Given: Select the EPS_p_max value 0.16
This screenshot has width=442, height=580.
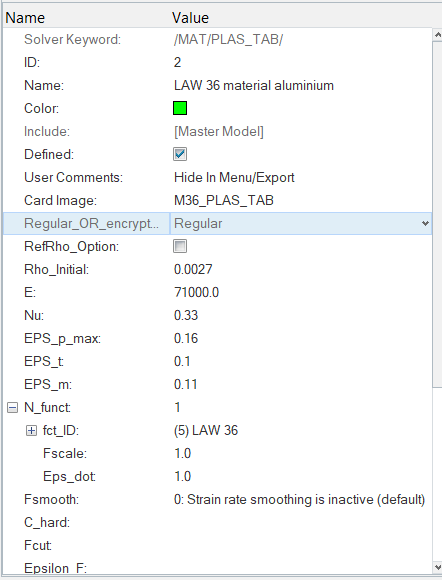Looking at the screenshot, I should [x=186, y=338].
